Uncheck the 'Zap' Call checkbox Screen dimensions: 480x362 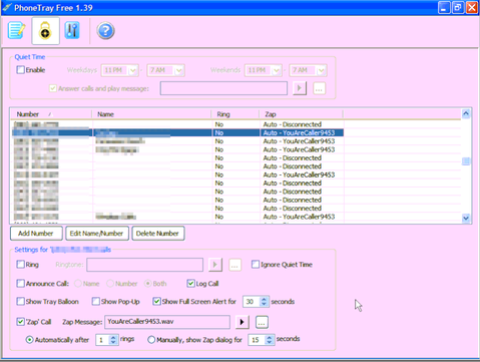click(21, 322)
